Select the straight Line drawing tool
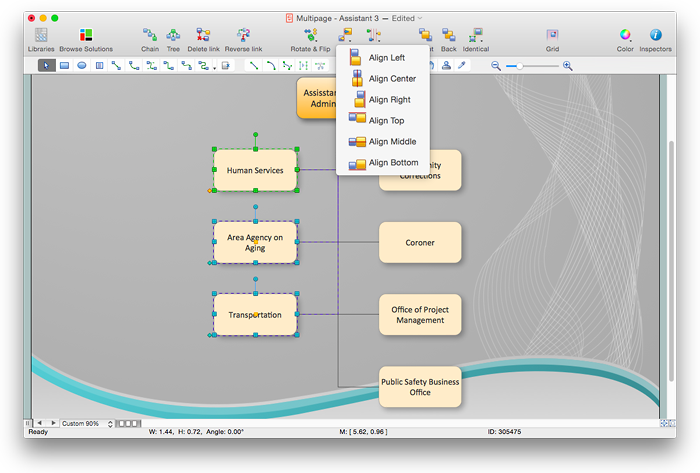The height and width of the screenshot is (473, 700). (x=254, y=66)
